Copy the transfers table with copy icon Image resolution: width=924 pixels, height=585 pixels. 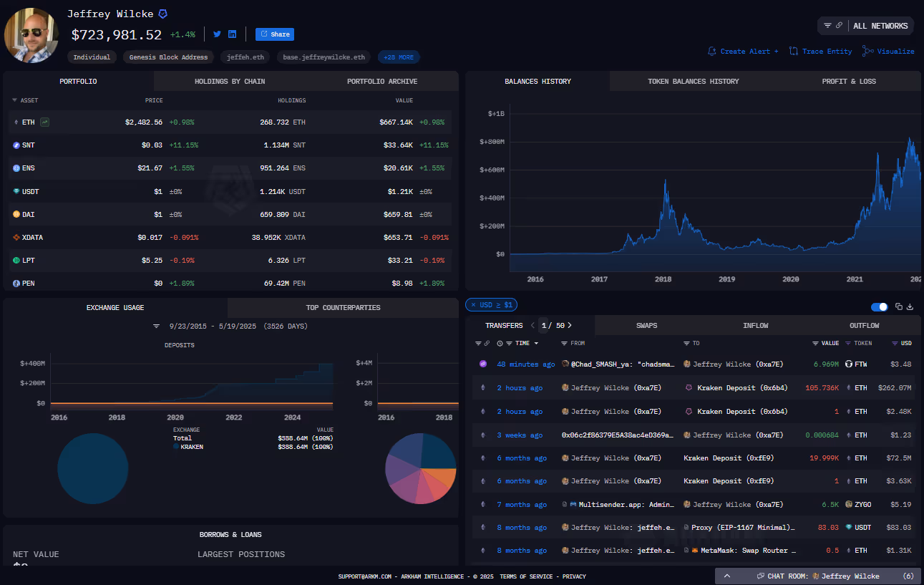point(899,306)
